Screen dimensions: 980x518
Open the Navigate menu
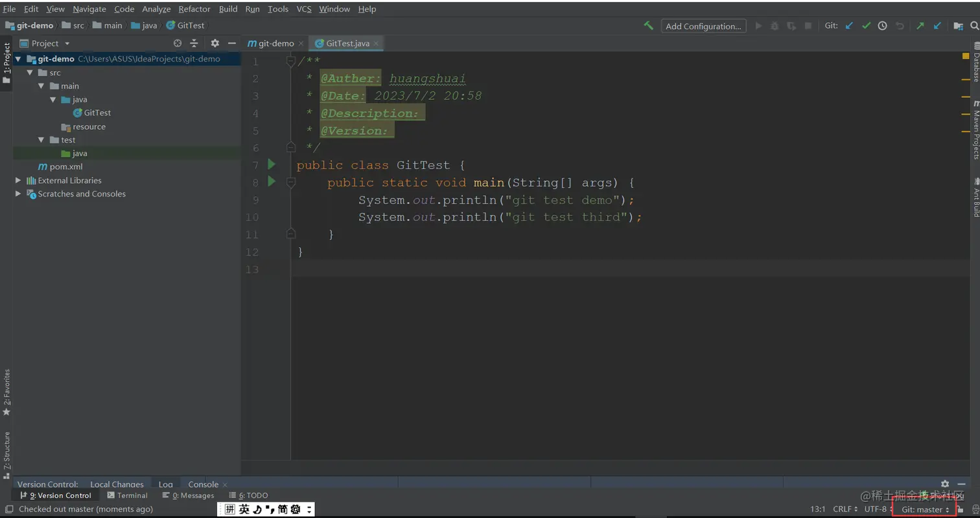tap(91, 9)
